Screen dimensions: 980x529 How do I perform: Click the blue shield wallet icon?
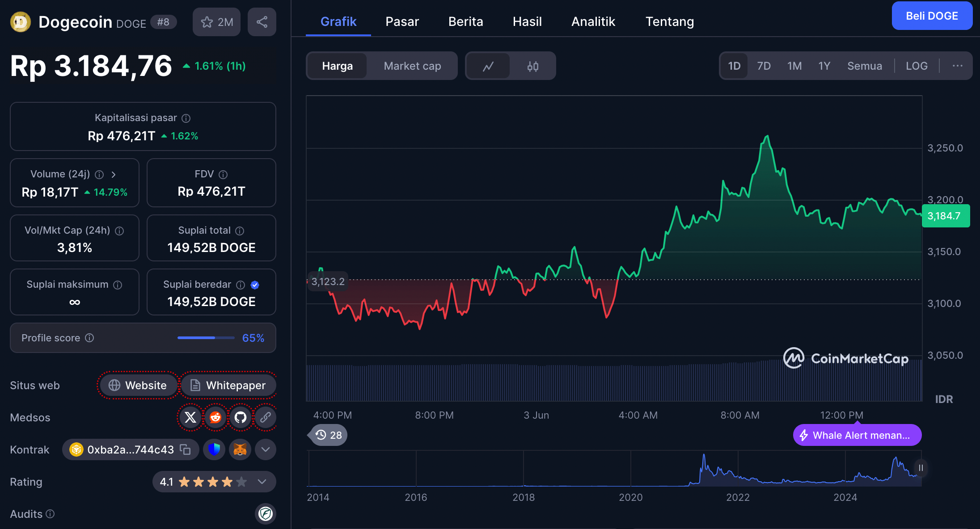pos(214,449)
